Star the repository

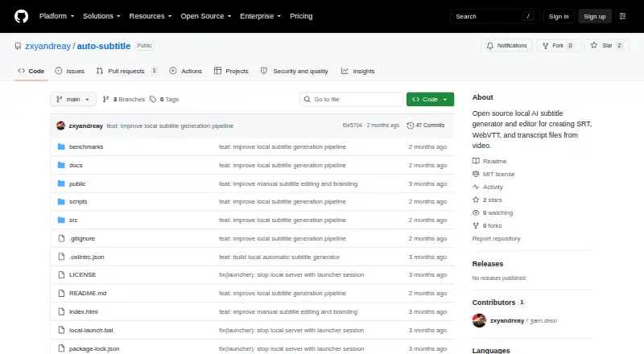[607, 46]
